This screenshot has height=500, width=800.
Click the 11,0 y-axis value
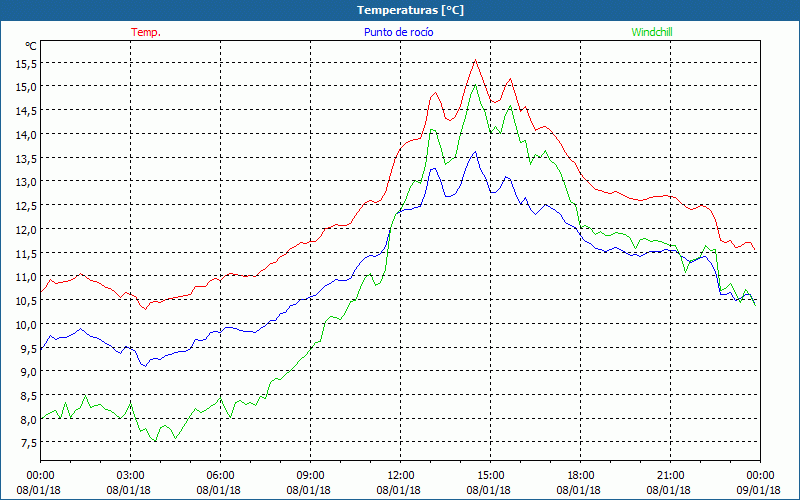27,277
